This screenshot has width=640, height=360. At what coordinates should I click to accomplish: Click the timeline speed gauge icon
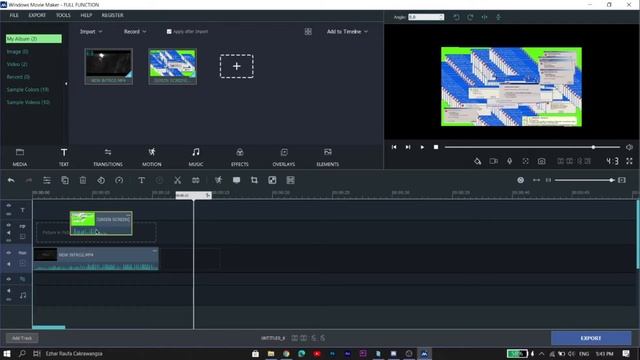[x=119, y=180]
